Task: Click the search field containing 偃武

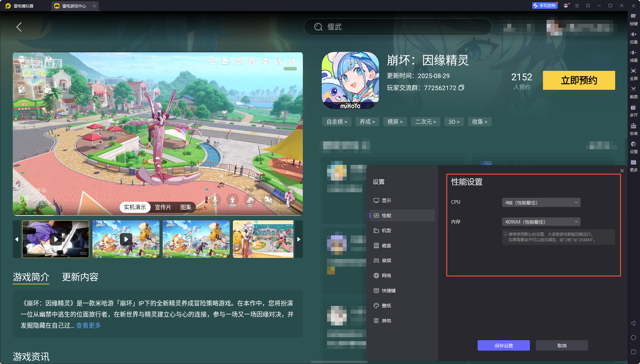Action: pos(398,27)
